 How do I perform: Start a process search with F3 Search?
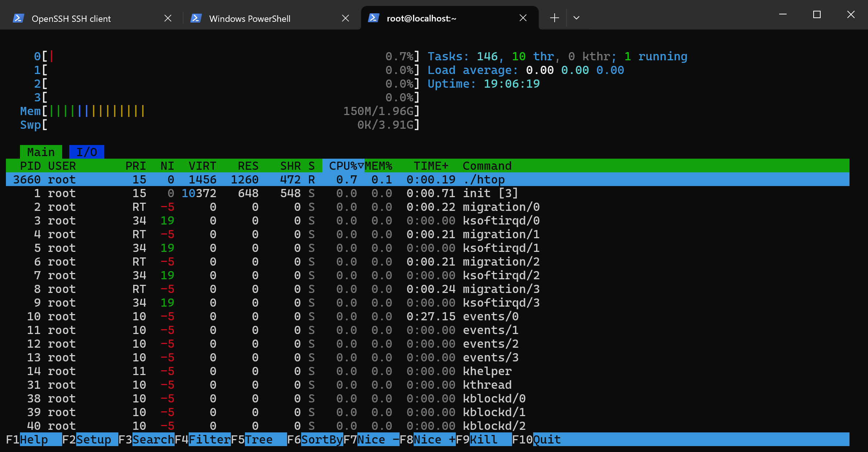(x=146, y=439)
